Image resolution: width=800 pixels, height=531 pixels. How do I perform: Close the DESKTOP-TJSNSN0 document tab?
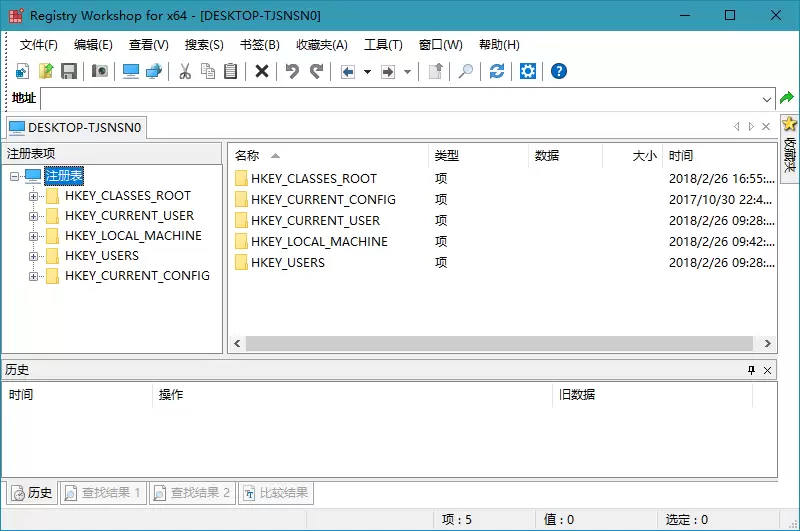pos(766,127)
